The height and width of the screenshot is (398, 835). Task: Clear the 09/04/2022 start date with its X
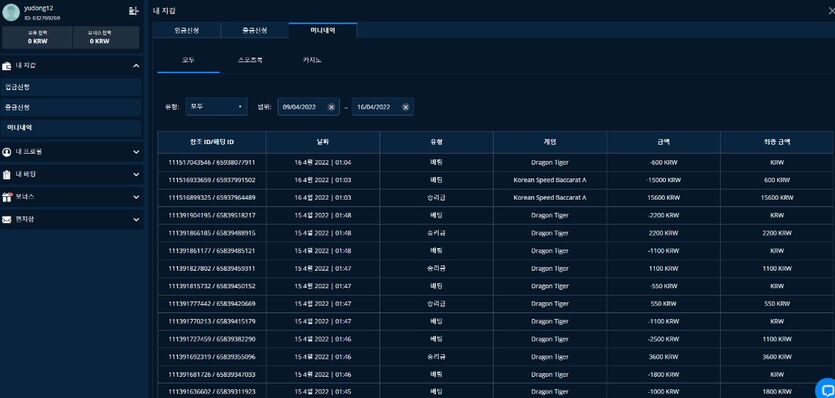pos(331,107)
